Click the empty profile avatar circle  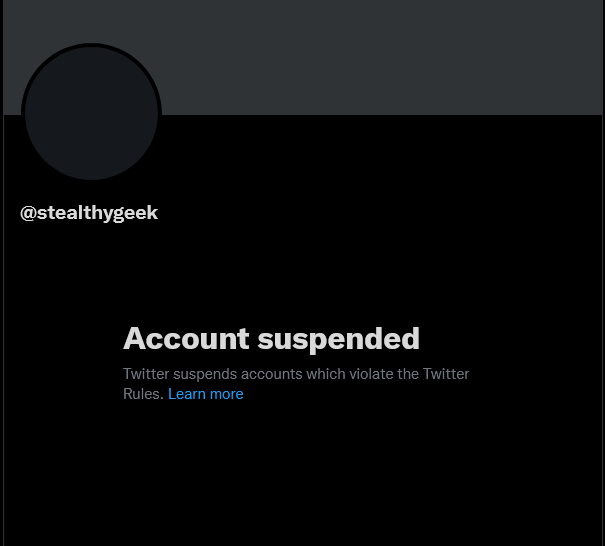point(91,113)
